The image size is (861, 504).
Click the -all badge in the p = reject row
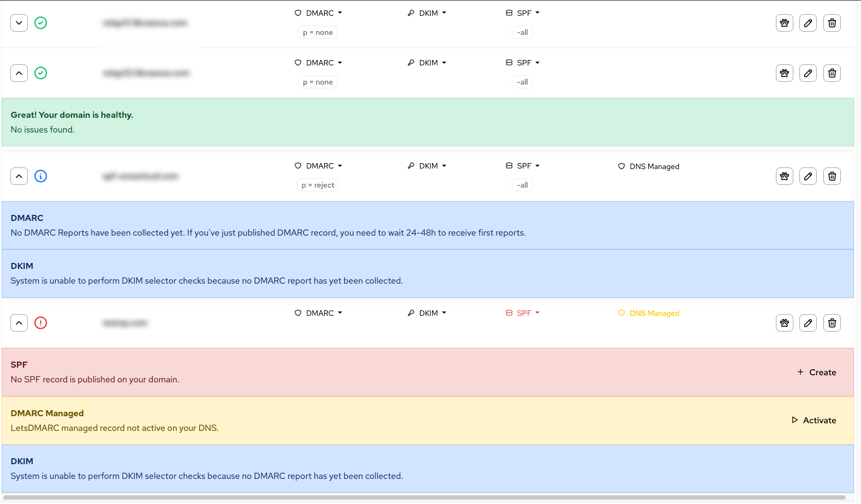pos(523,185)
